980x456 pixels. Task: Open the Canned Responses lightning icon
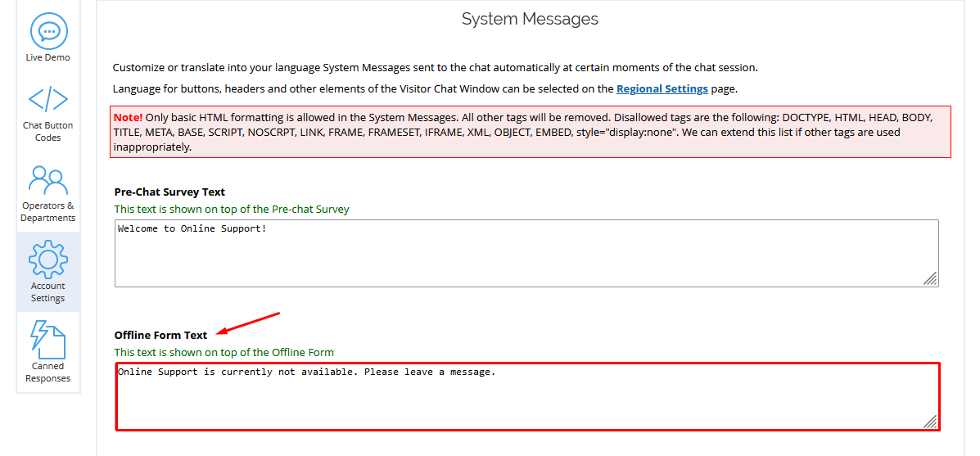tap(47, 339)
